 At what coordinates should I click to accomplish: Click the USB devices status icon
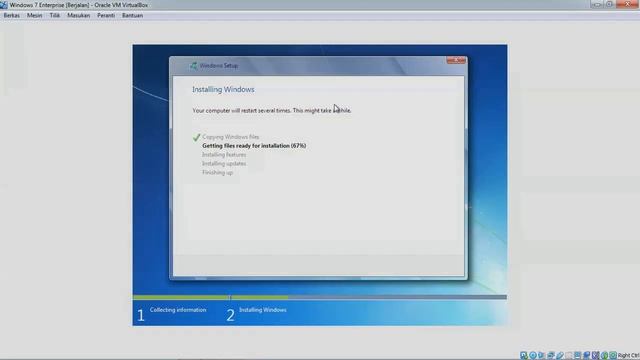click(x=560, y=356)
